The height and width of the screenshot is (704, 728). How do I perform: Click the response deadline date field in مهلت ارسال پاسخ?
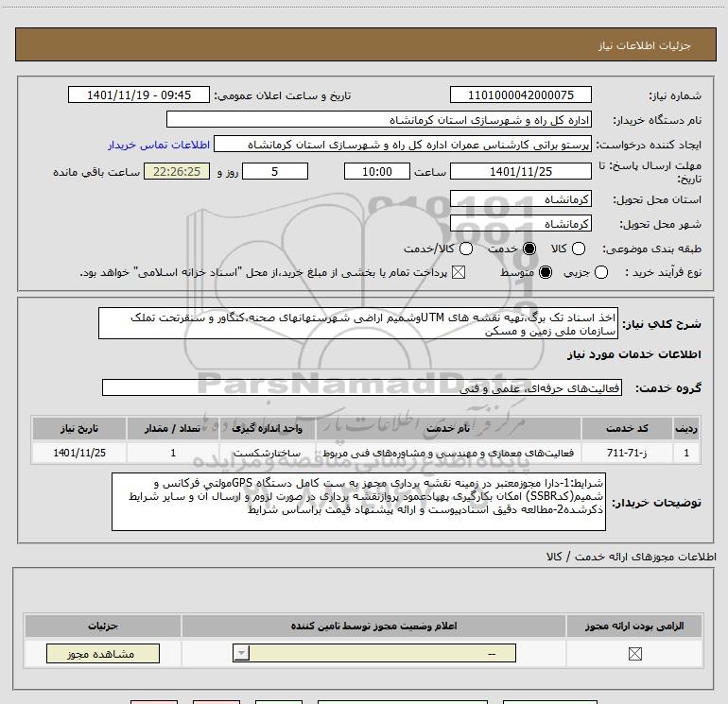tap(520, 171)
